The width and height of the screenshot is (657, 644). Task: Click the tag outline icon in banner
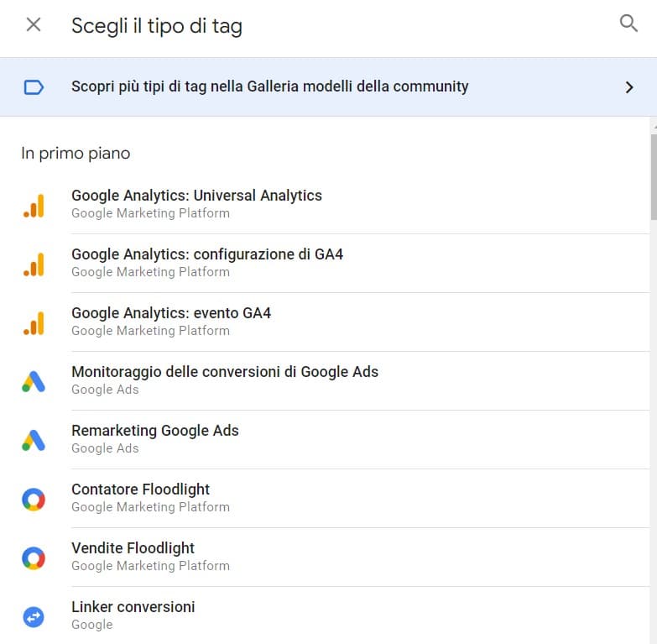click(x=34, y=87)
